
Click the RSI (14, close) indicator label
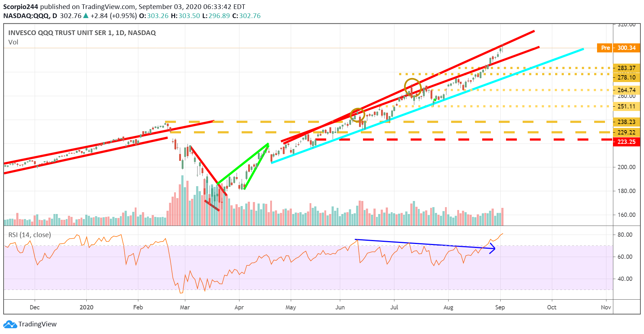(30, 235)
